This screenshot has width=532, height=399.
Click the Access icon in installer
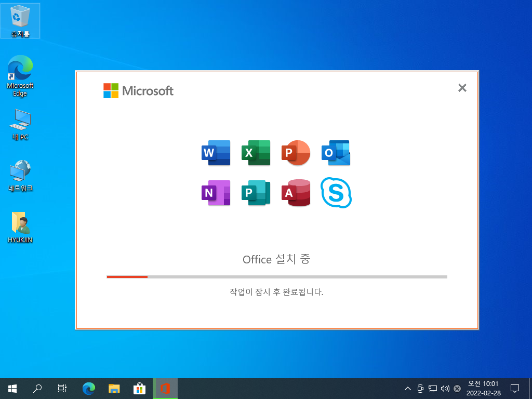(296, 193)
